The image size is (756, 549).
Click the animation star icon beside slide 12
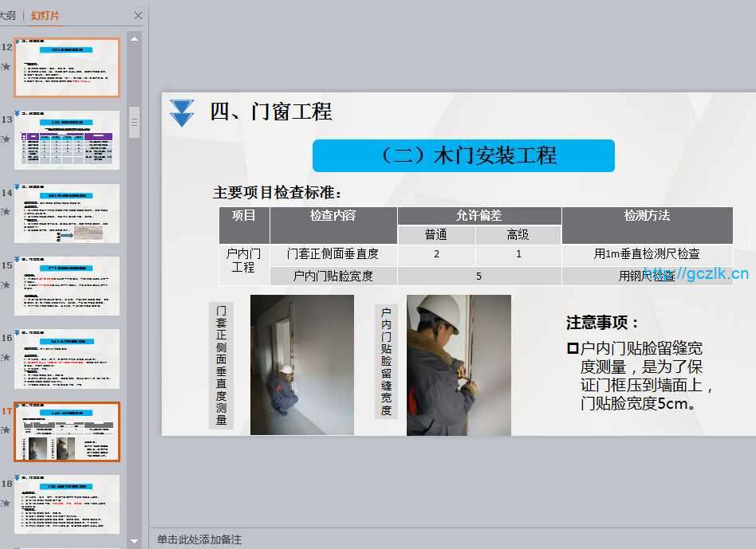point(6,66)
